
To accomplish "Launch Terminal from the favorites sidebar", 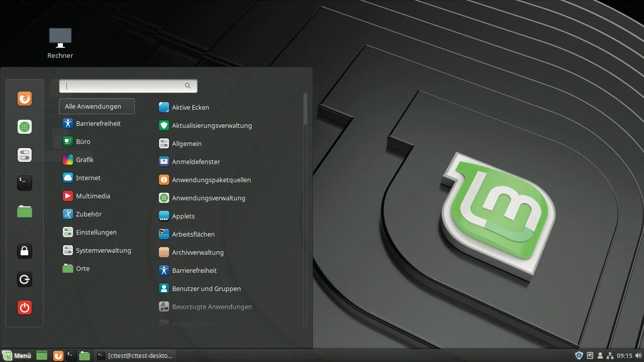I will [24, 183].
